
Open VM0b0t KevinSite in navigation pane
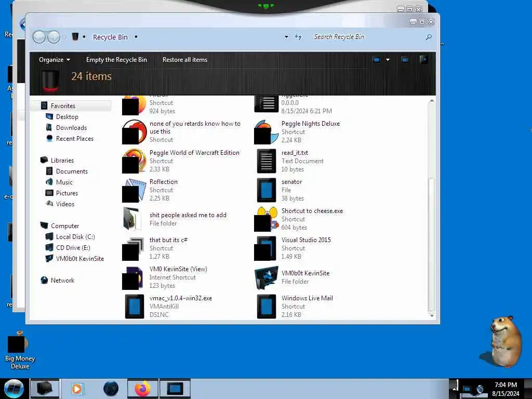coord(80,259)
